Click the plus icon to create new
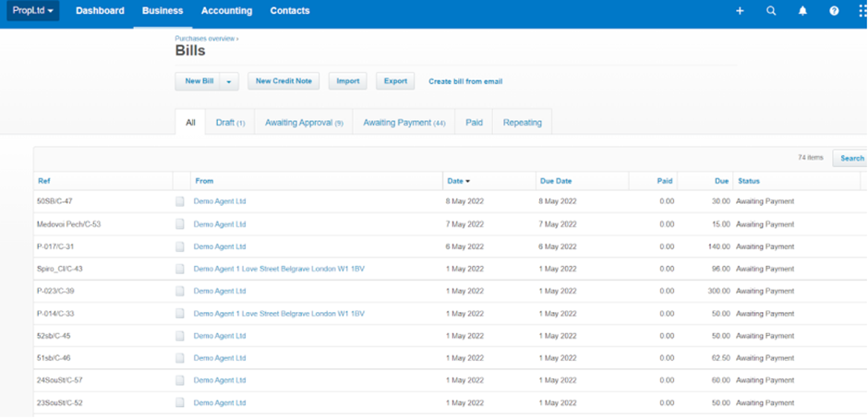Image resolution: width=868 pixels, height=419 pixels. pos(740,11)
